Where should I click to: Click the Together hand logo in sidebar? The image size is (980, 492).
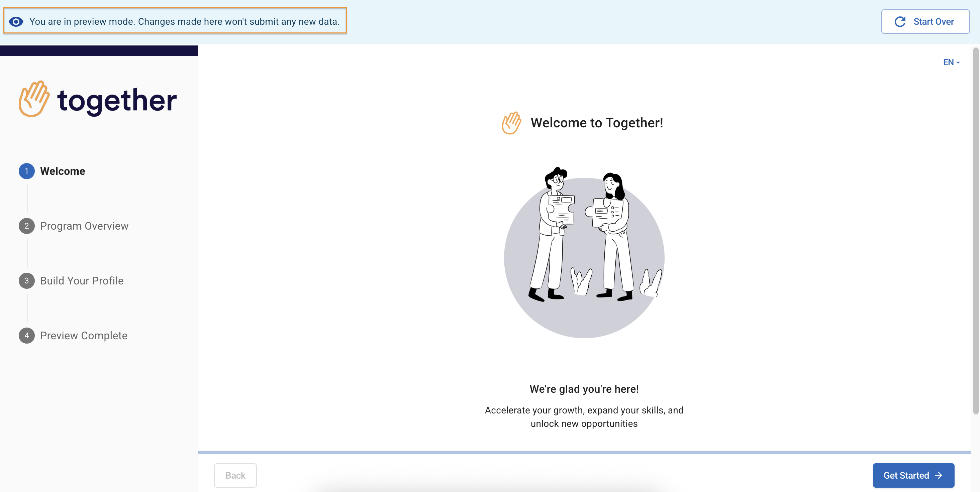pyautogui.click(x=34, y=99)
